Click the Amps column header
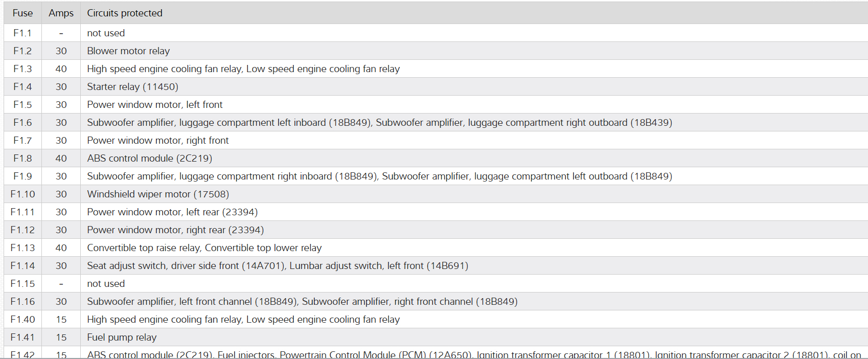 61,13
